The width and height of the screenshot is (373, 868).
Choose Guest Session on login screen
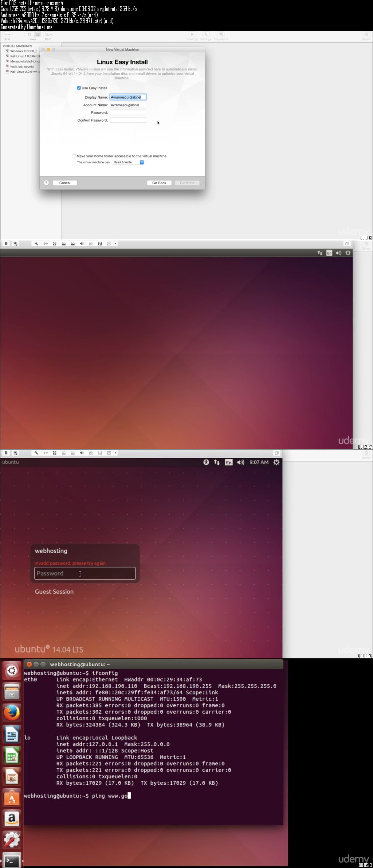(x=54, y=592)
